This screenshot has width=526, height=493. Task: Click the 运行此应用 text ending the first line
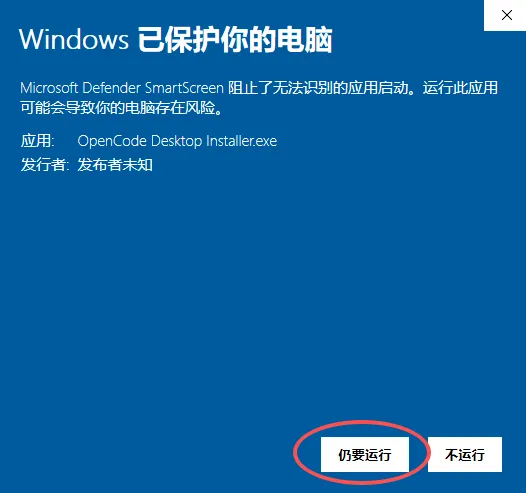click(x=460, y=88)
